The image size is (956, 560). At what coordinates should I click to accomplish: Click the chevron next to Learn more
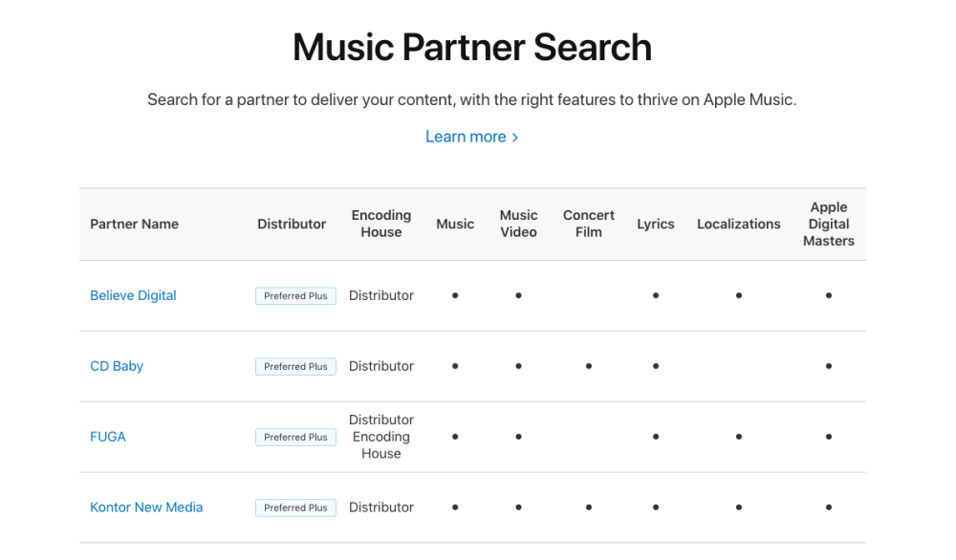click(x=513, y=137)
